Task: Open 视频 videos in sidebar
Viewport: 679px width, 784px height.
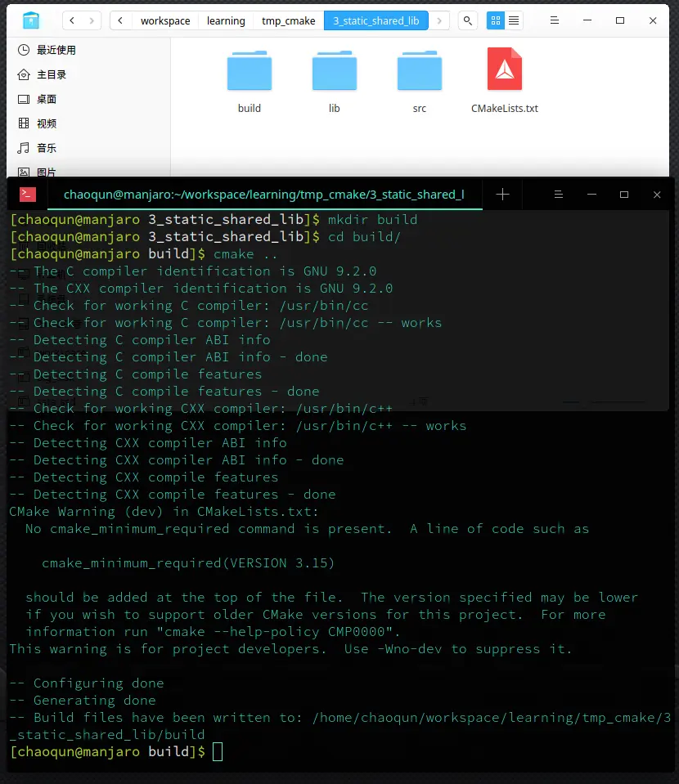Action: (x=89, y=123)
